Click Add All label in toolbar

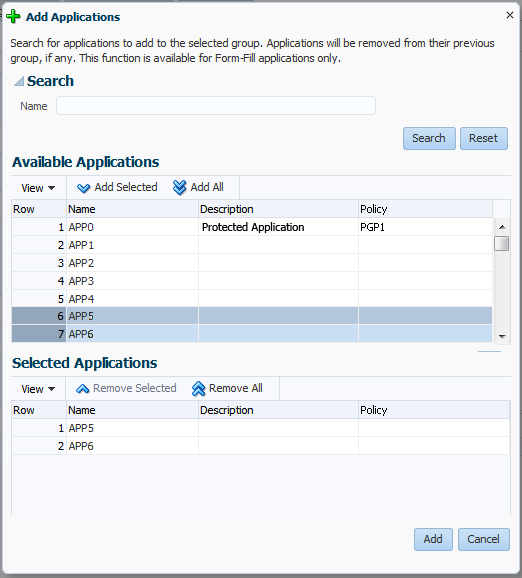(x=207, y=187)
